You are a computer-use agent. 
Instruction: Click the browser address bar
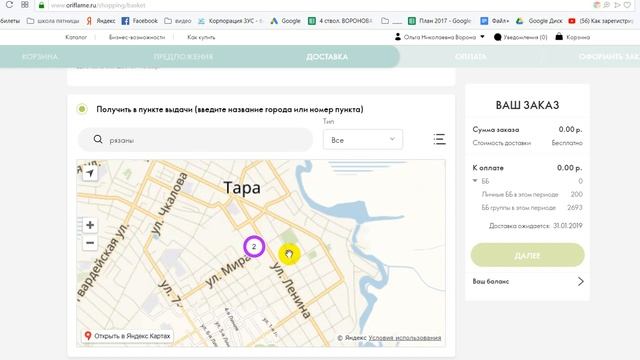coord(318,5)
